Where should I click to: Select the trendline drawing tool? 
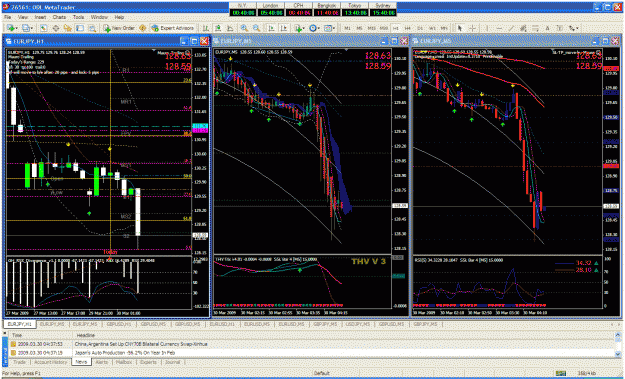[x=511, y=28]
